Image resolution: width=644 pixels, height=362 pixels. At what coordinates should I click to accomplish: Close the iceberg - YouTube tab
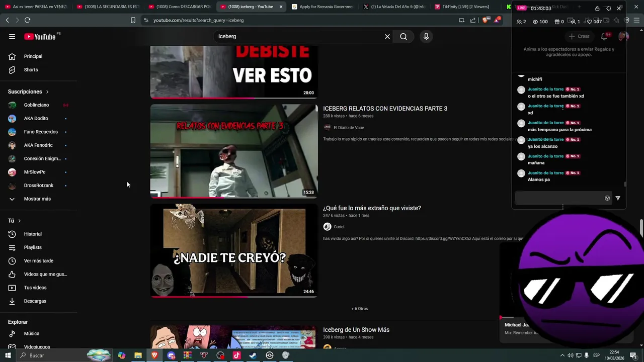point(281,7)
